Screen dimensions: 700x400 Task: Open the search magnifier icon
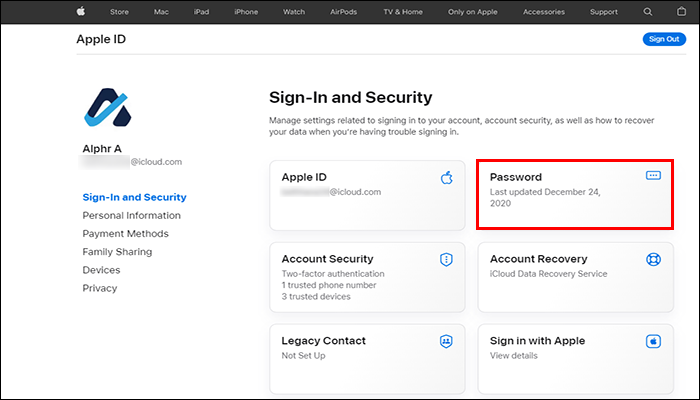pos(648,12)
